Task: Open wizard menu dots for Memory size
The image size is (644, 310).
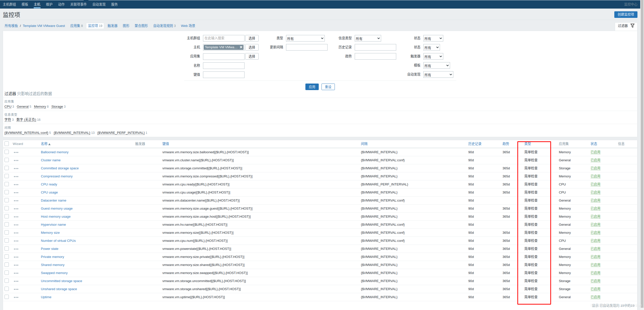Action: (16, 233)
